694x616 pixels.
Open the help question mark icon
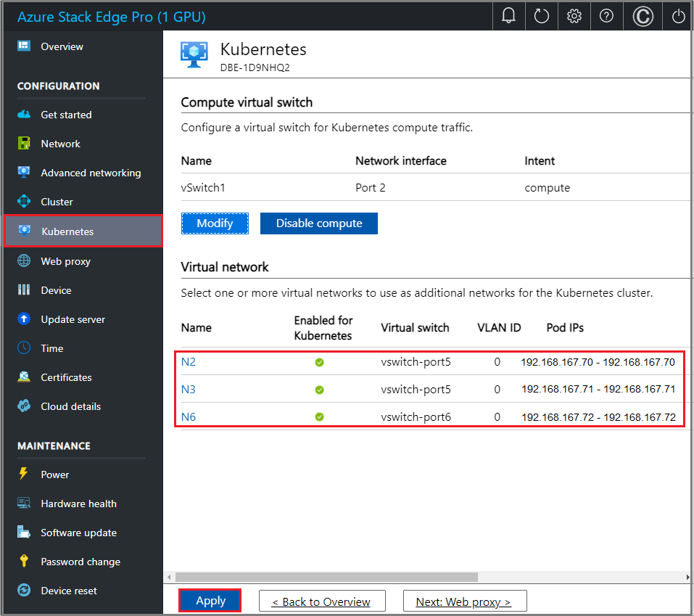607,16
